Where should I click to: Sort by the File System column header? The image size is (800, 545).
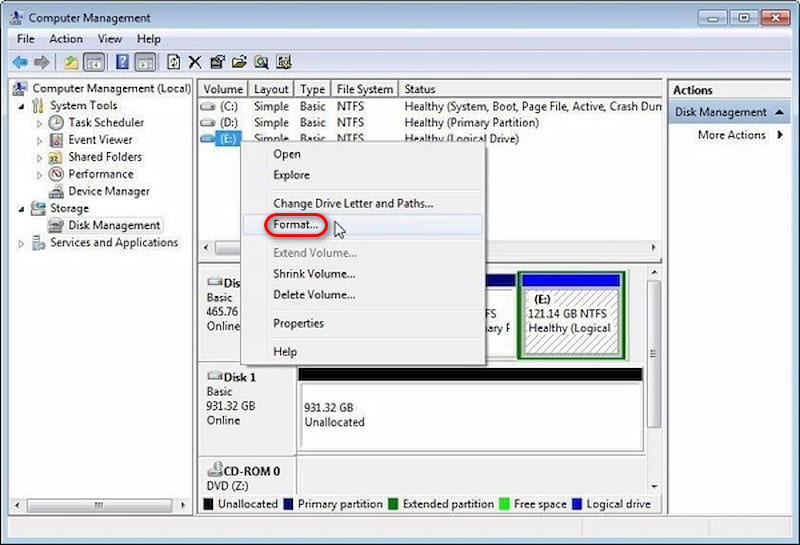point(365,89)
